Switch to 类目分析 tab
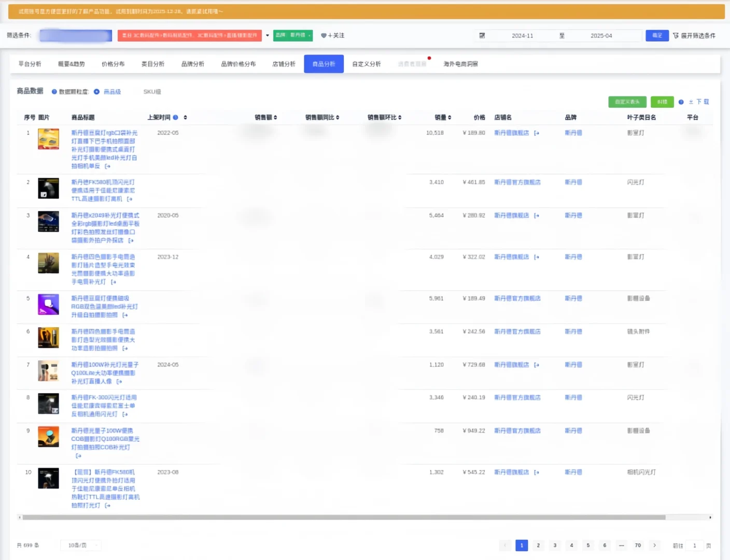Screen dimensions: 730x560 [153, 64]
